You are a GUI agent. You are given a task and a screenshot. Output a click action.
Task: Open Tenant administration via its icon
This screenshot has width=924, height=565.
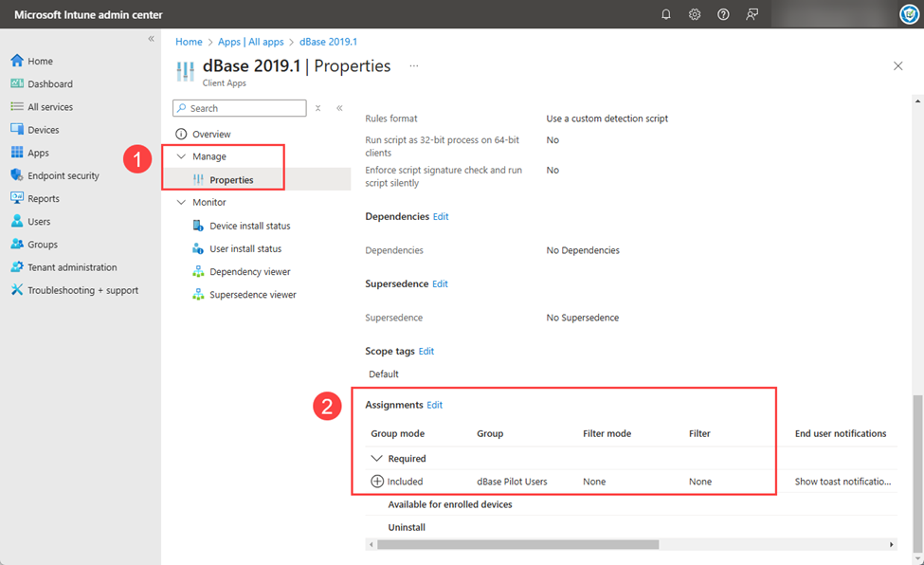click(17, 266)
